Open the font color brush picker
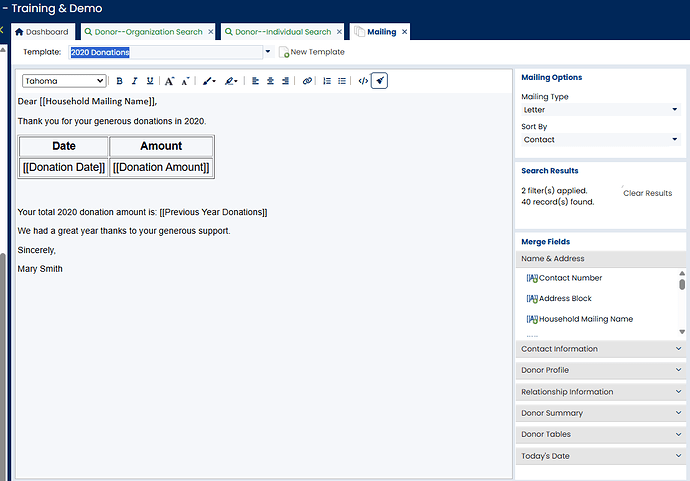This screenshot has height=481, width=690. tap(209, 81)
